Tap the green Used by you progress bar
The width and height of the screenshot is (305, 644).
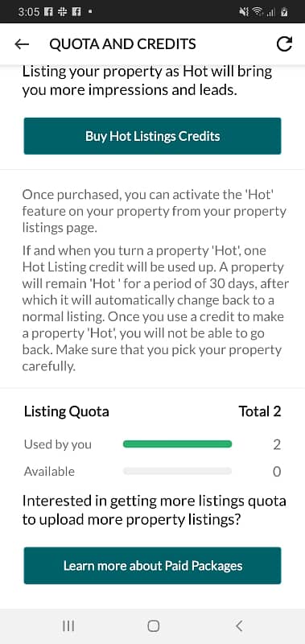177,444
